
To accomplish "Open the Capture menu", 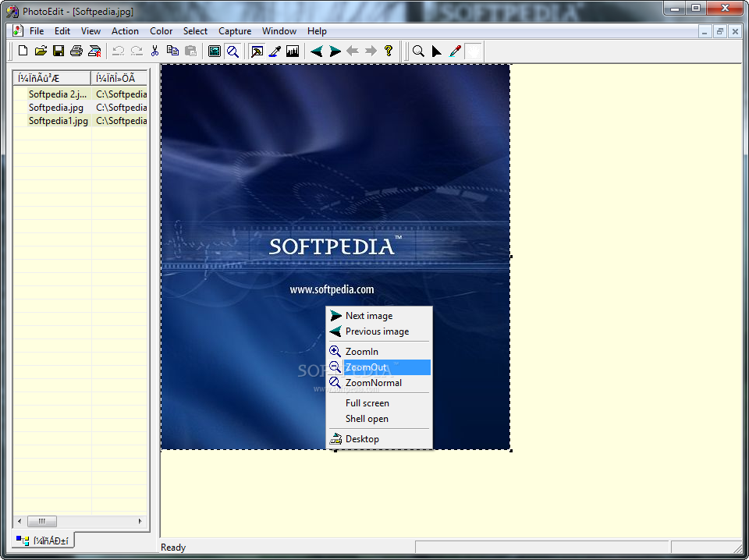I will (x=235, y=31).
